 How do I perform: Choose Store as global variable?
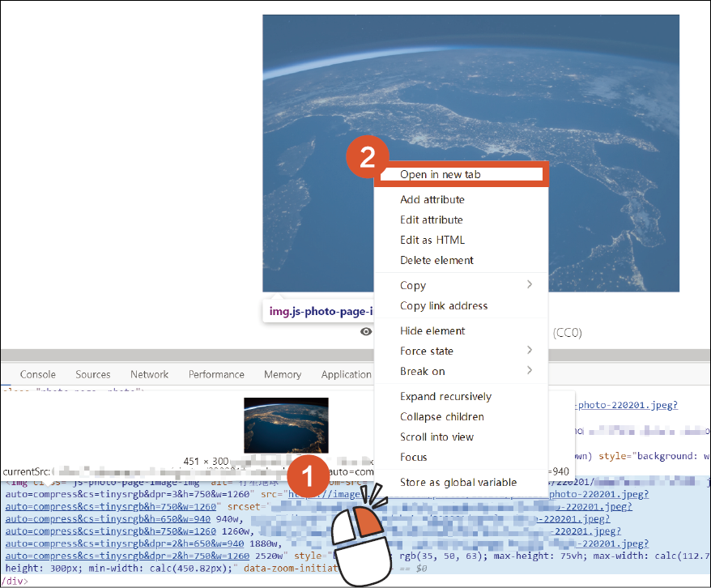458,482
